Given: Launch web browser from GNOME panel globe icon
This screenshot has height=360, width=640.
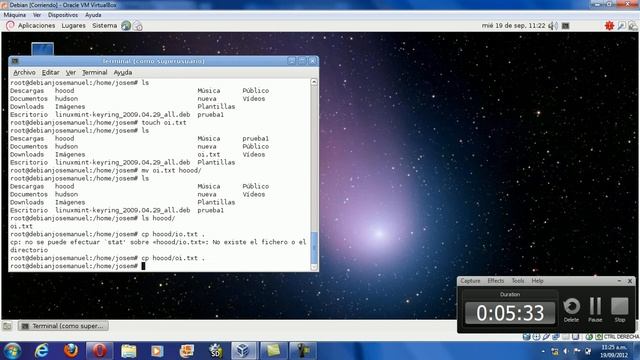Looking at the screenshot, I should [126, 26].
